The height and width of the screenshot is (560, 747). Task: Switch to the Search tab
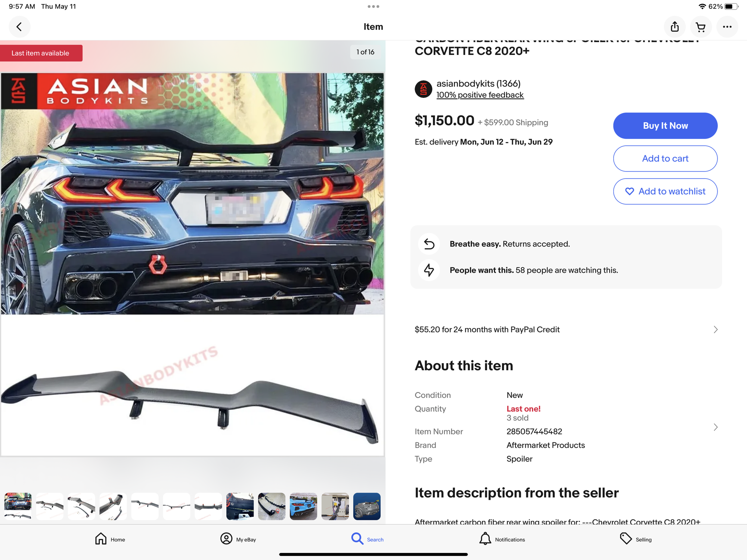pyautogui.click(x=368, y=539)
